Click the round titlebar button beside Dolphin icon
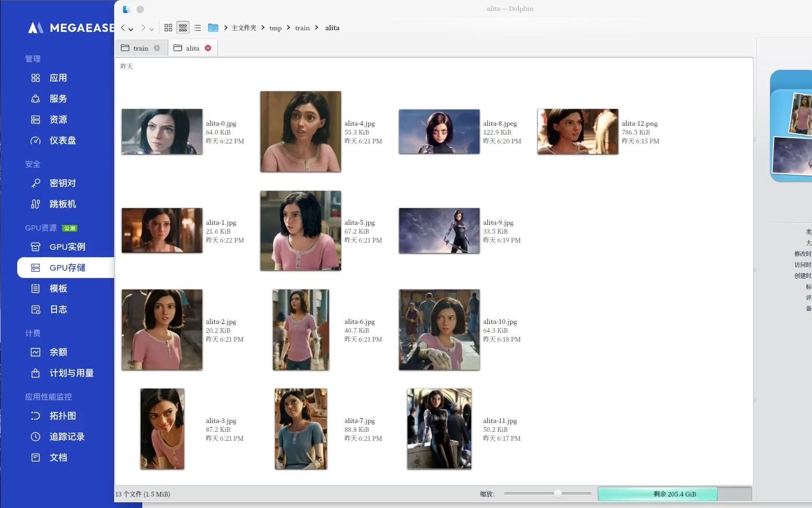Screen dimensions: 812x508 pos(140,9)
